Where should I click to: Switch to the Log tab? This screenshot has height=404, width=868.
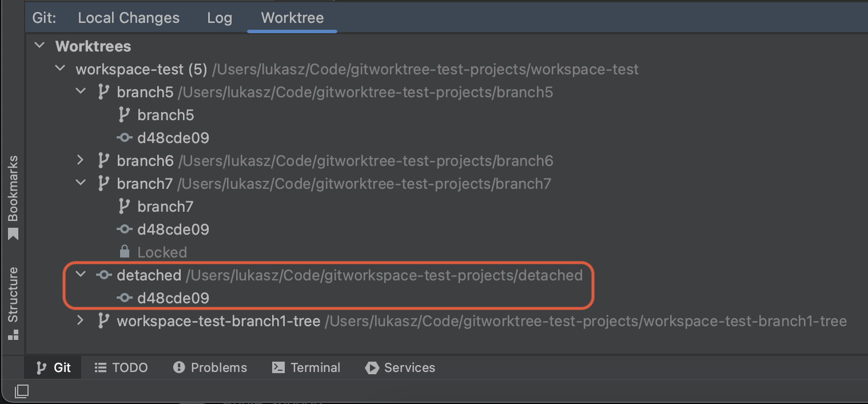(220, 17)
